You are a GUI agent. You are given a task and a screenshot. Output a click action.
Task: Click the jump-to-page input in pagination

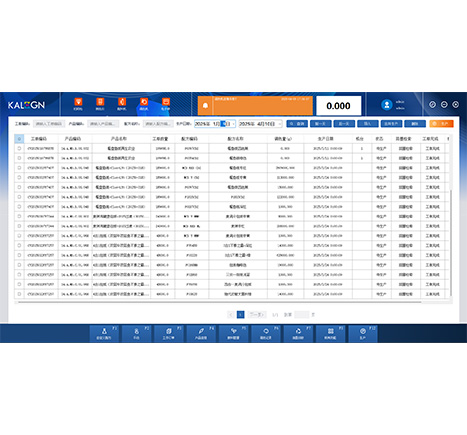pyautogui.click(x=302, y=314)
